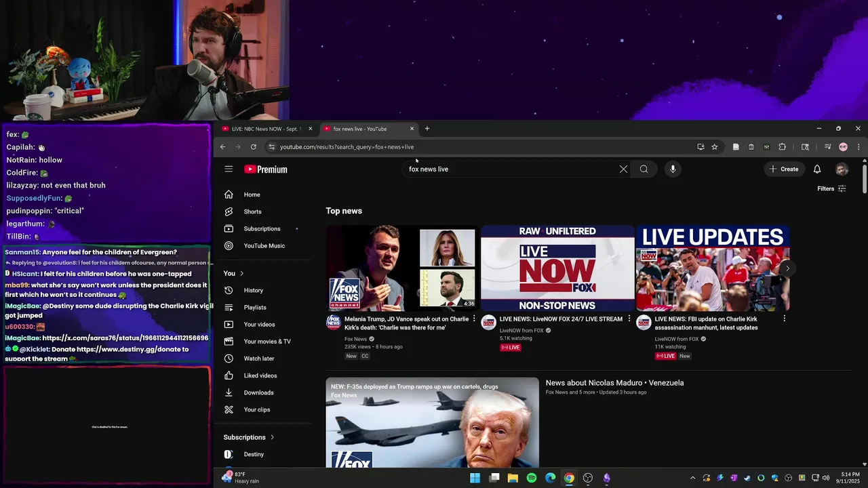Open Your movies & TV
868x488 pixels.
264,341
